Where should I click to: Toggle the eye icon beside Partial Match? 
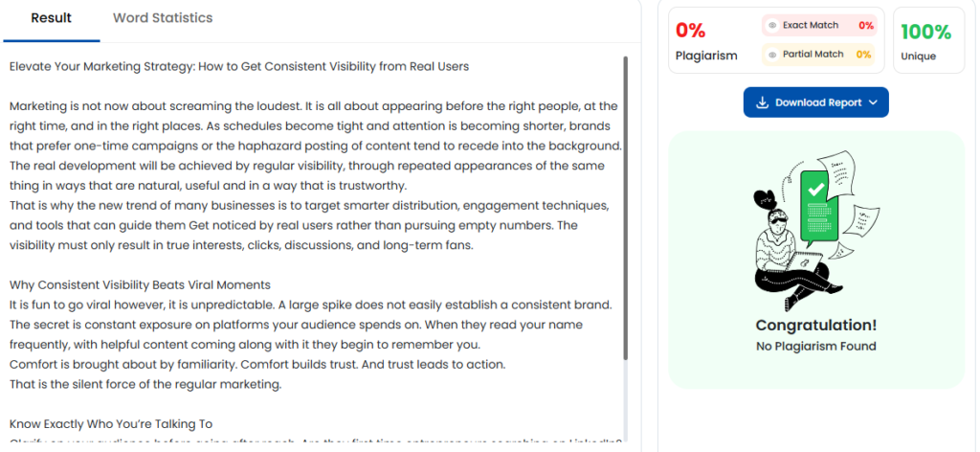pyautogui.click(x=772, y=55)
